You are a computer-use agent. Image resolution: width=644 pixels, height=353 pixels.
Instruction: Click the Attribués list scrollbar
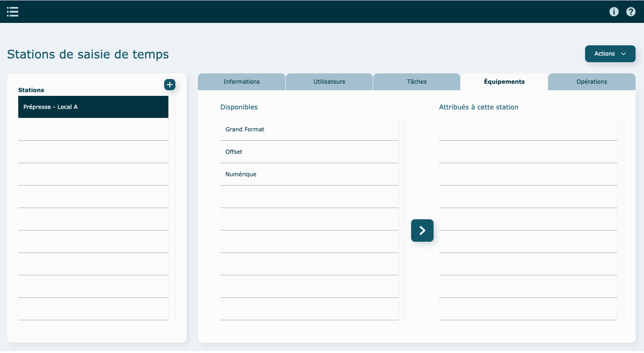point(621,219)
